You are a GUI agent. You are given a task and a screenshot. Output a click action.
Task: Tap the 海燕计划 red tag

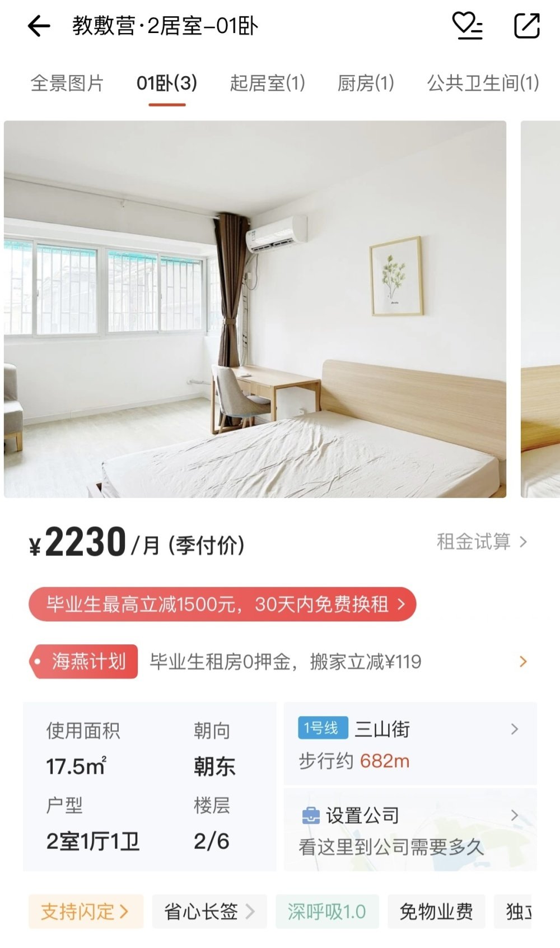[x=84, y=661]
